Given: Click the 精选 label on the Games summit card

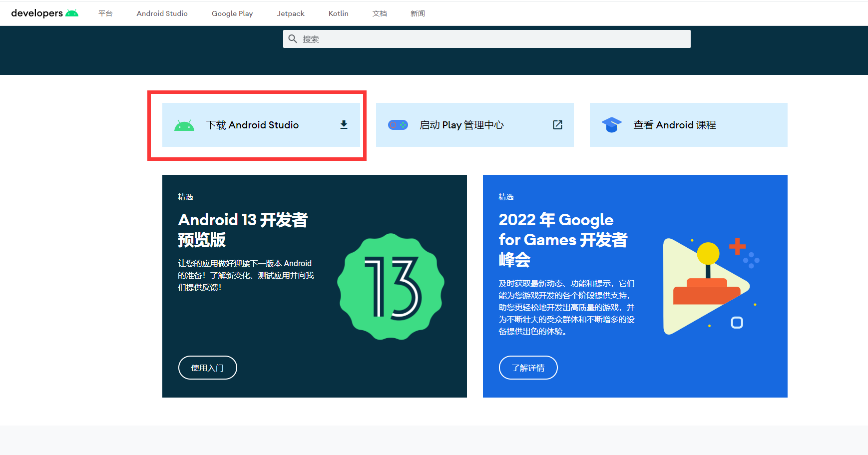Looking at the screenshot, I should click(506, 197).
